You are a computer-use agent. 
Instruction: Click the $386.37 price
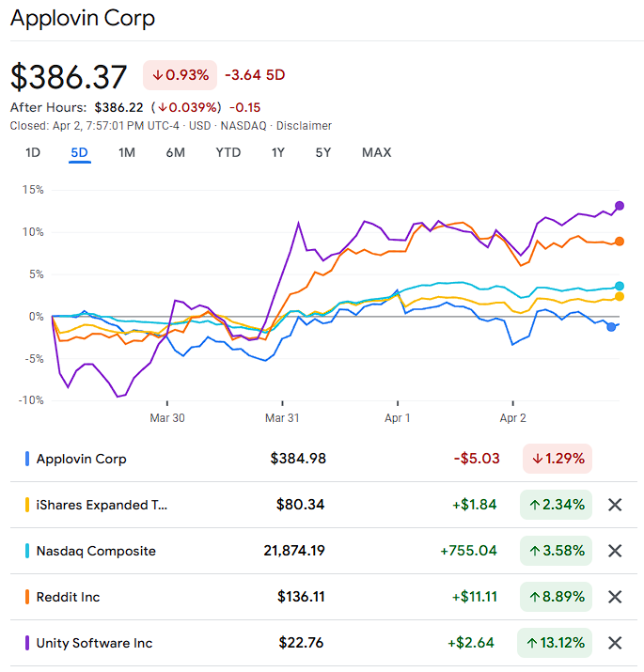[x=69, y=77]
